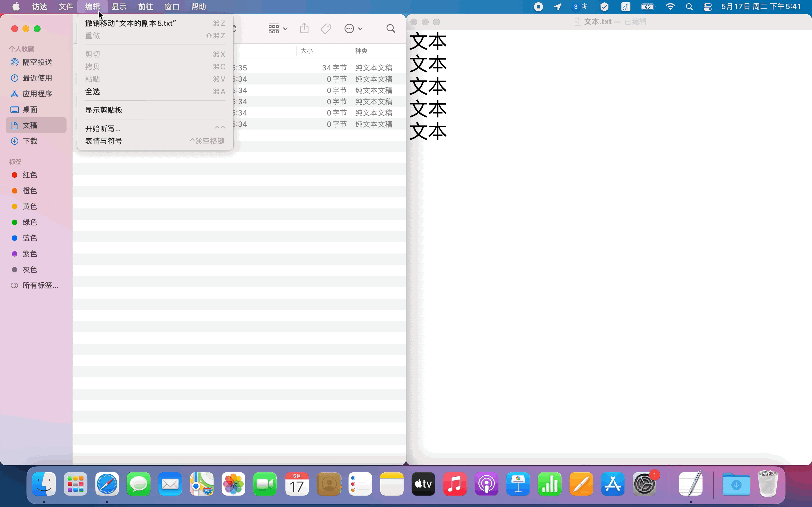Click the 大小 column header

point(306,51)
